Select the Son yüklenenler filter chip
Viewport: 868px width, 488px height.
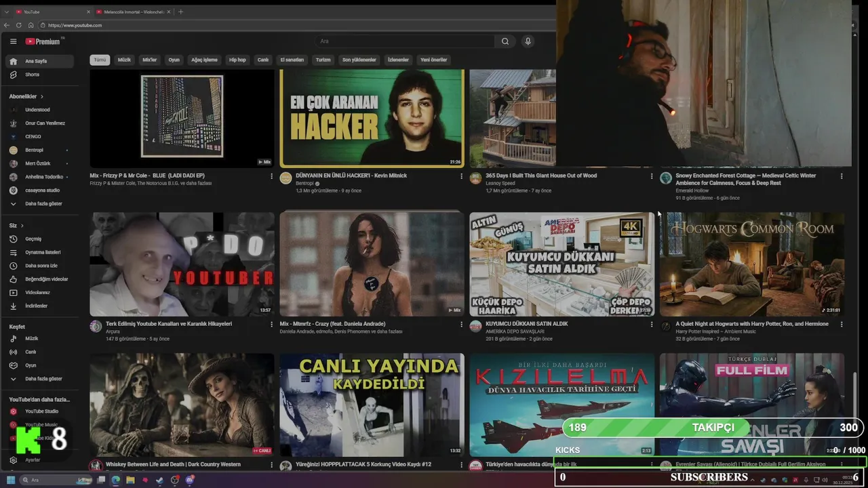pos(359,60)
